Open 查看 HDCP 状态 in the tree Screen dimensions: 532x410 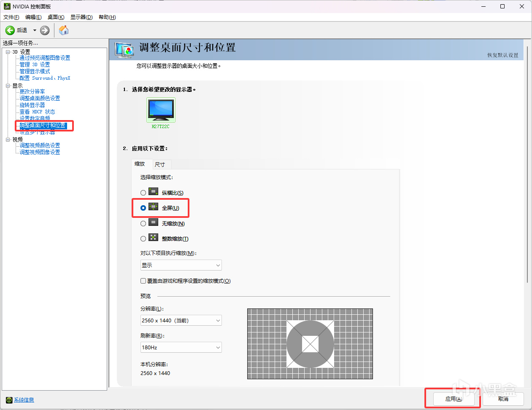coord(37,112)
